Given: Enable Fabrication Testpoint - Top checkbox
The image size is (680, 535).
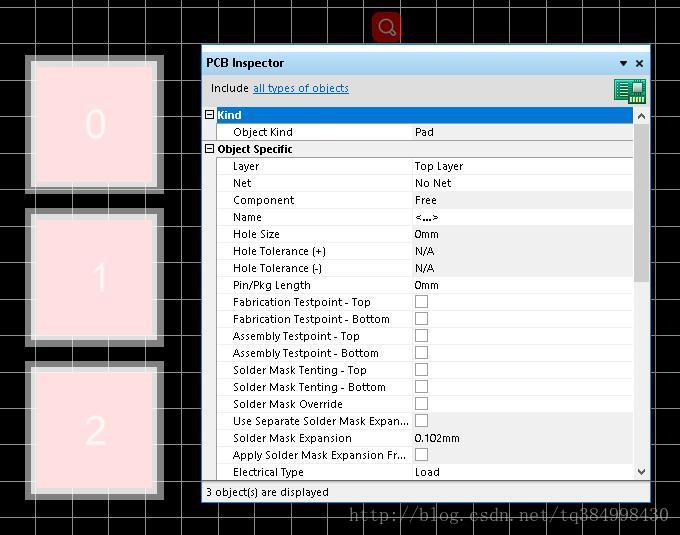Looking at the screenshot, I should click(x=421, y=302).
